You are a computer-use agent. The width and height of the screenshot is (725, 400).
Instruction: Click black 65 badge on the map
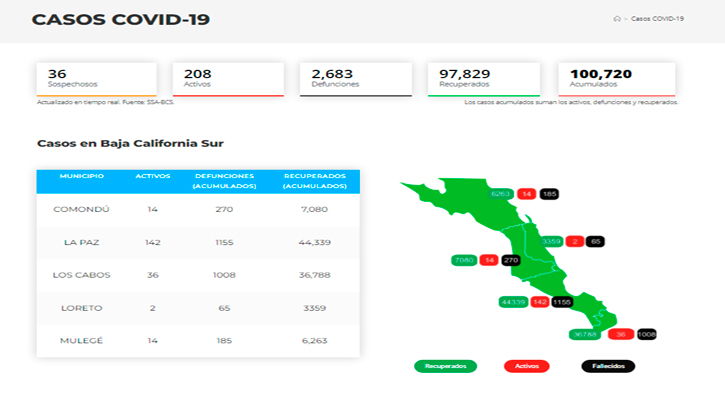tap(596, 241)
